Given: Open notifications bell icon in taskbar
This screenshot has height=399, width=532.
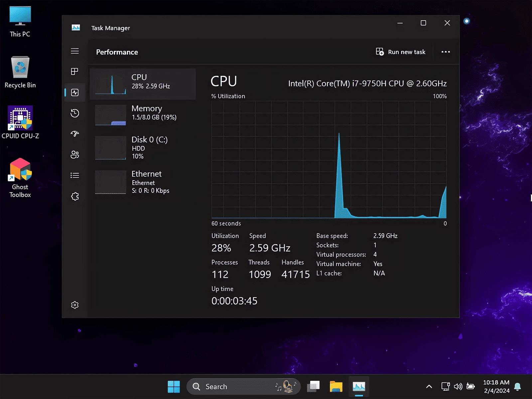Looking at the screenshot, I should pos(518,387).
